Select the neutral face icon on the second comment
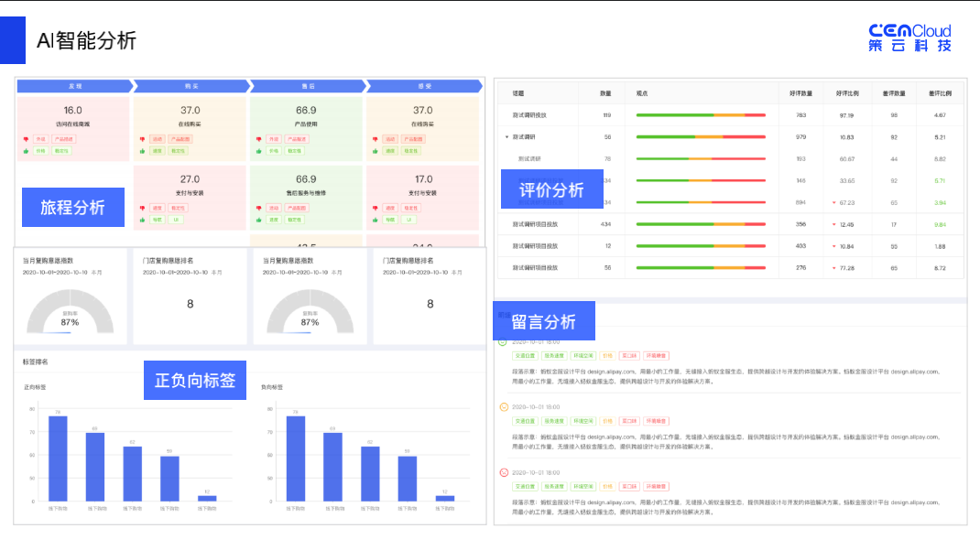980x550 pixels. coord(504,406)
